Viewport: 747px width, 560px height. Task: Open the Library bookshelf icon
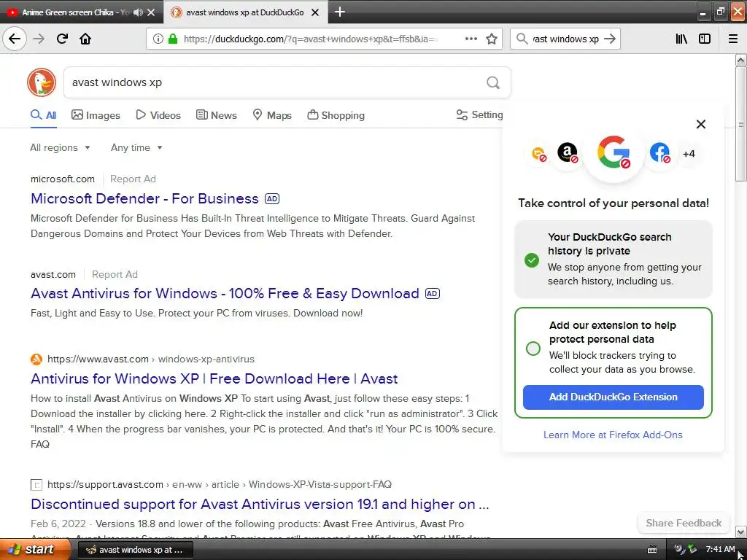click(x=681, y=39)
